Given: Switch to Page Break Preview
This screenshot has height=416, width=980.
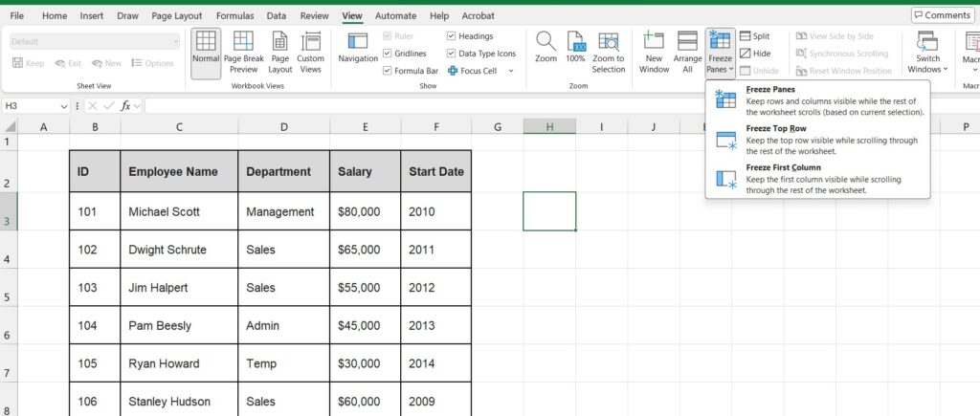Looking at the screenshot, I should click(244, 53).
